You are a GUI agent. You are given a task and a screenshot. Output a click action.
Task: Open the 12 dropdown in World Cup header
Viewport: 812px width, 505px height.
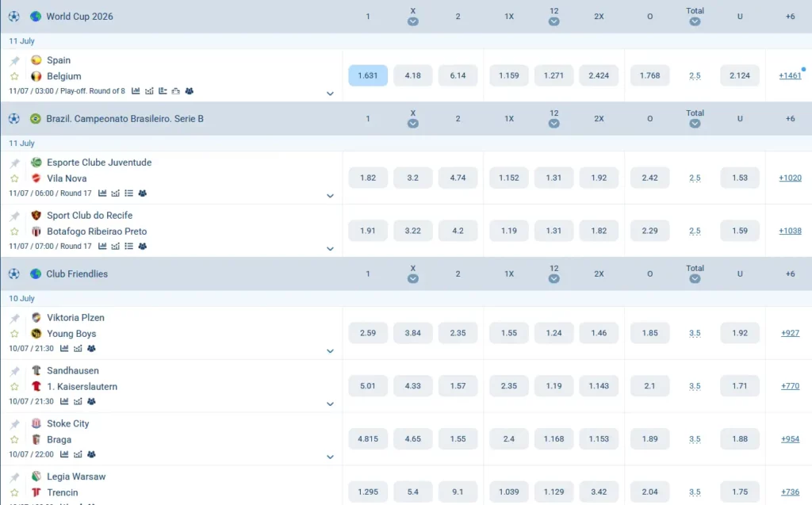[553, 21]
